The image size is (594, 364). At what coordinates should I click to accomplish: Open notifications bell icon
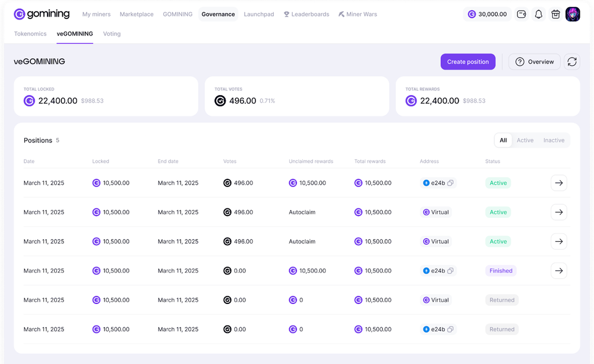(539, 14)
